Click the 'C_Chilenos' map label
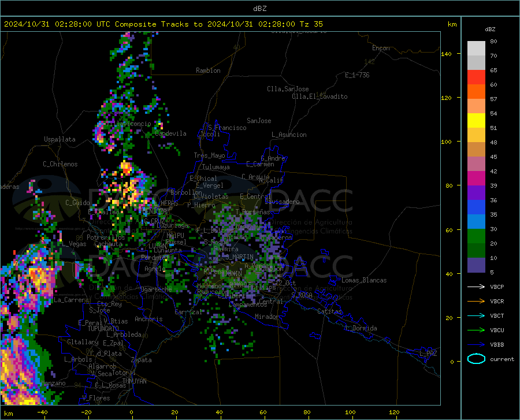 (60, 164)
